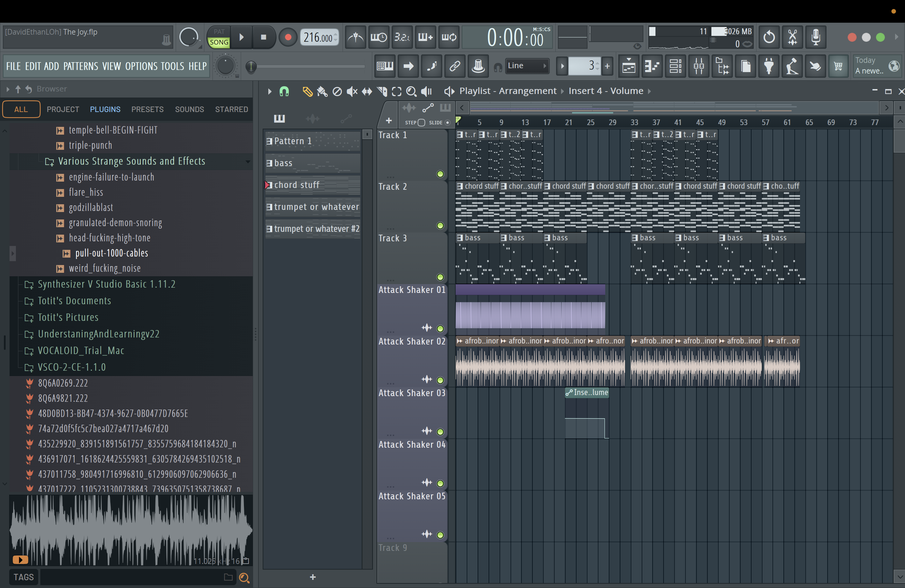Switch playback to SONG mode
The width and height of the screenshot is (905, 588).
pos(219,42)
